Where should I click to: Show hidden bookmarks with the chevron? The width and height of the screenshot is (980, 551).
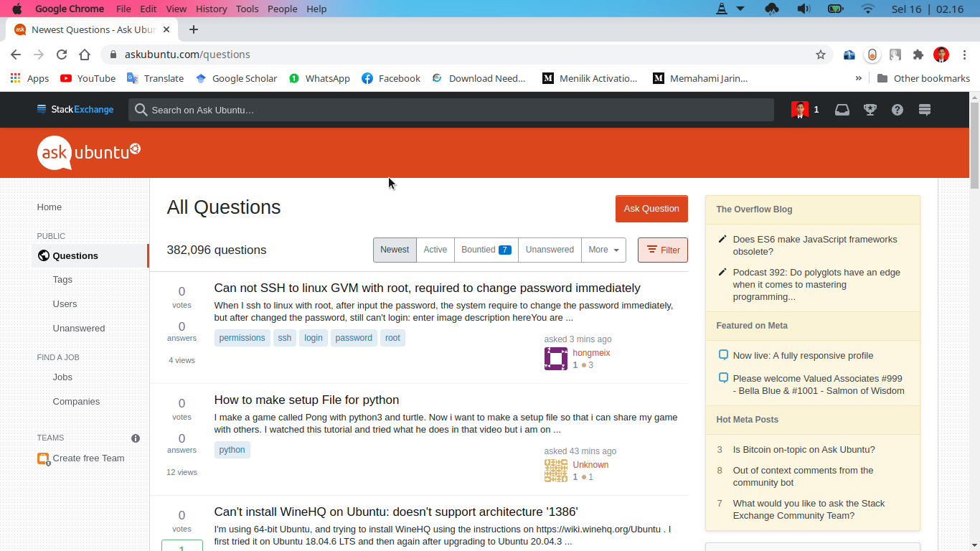(x=859, y=78)
